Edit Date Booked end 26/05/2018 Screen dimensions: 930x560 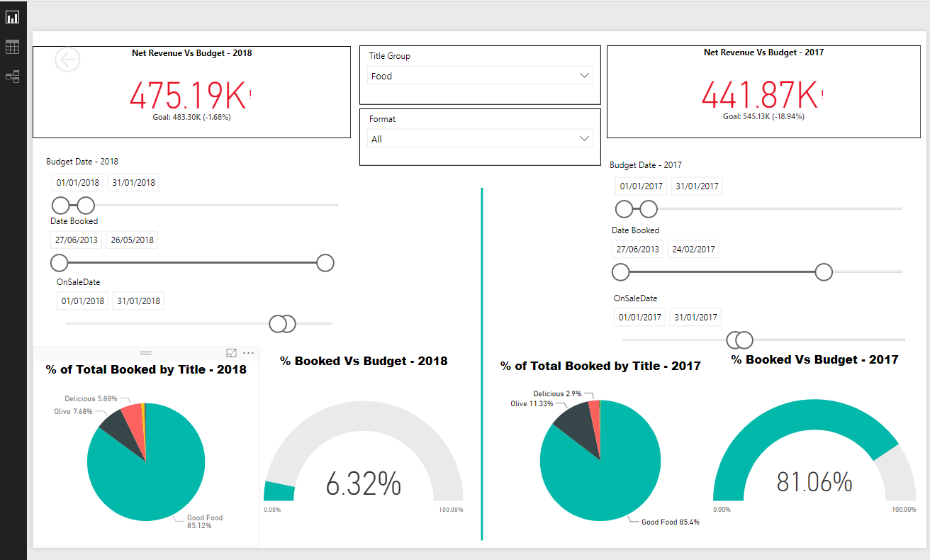point(133,240)
